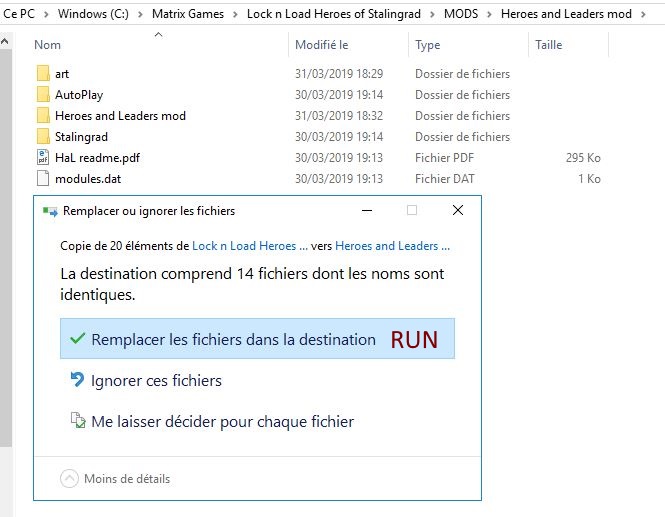Click Moins de détails label
665x517 pixels.
(127, 479)
